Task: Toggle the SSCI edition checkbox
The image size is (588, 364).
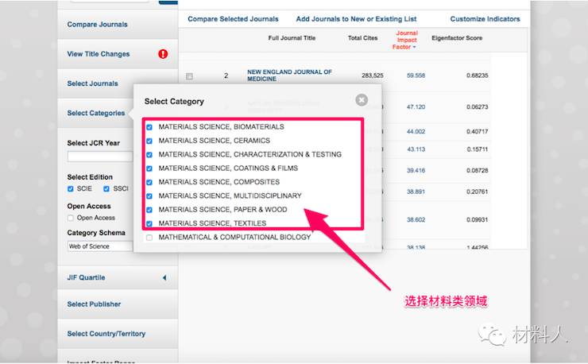Action: click(106, 188)
